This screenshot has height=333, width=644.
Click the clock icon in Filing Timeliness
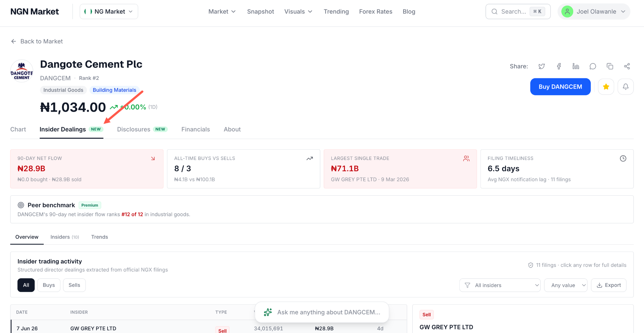point(623,158)
